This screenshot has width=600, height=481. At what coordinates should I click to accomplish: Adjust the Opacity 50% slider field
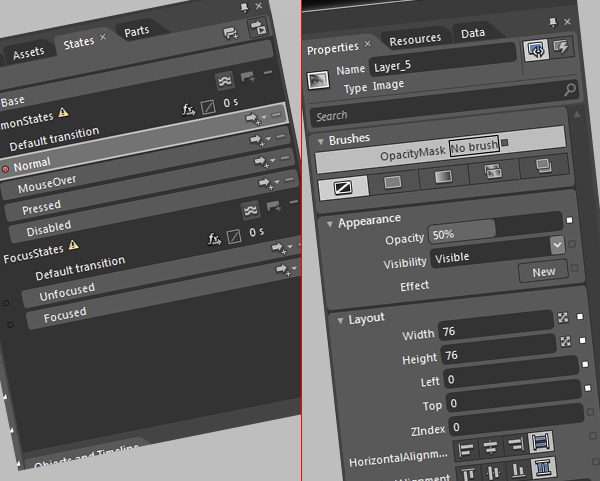tap(494, 228)
